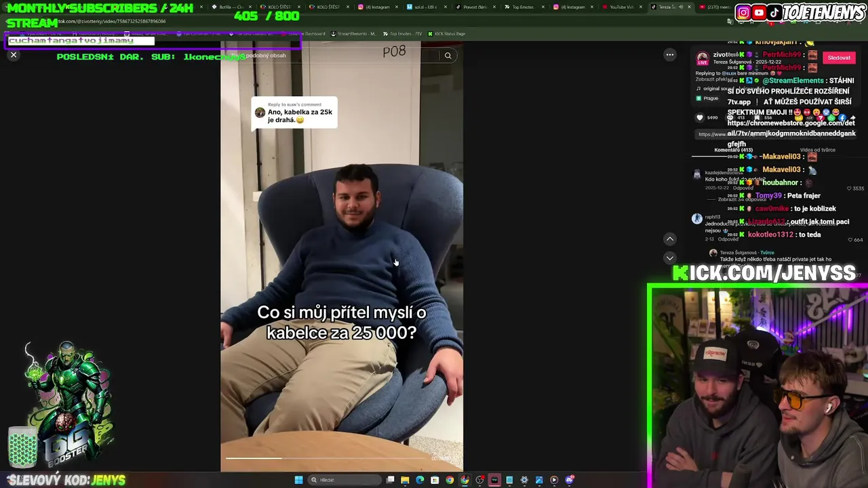Open pink-highlighted app in taskbar
Viewport: 868px width, 488px height.
point(494,480)
